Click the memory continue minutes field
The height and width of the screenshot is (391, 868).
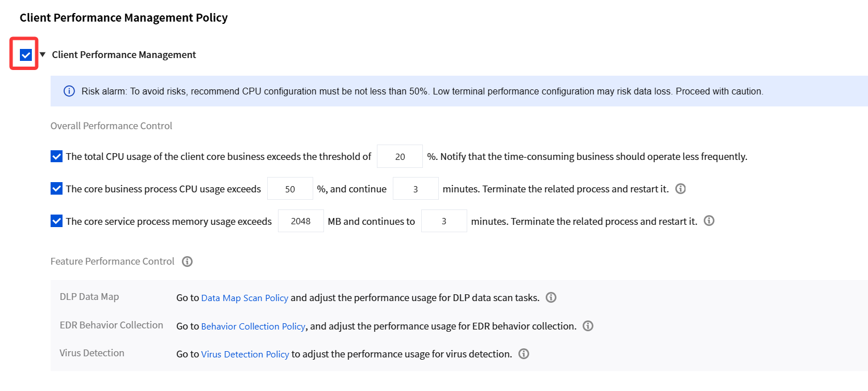(444, 221)
